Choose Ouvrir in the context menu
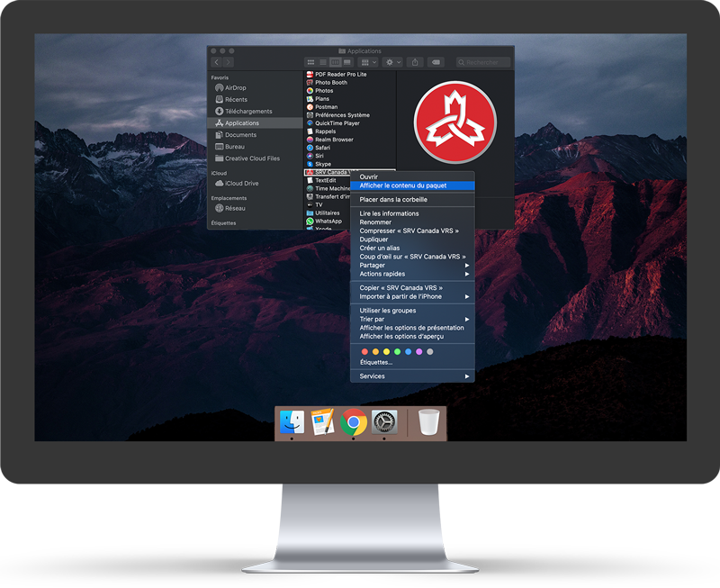 (412, 176)
